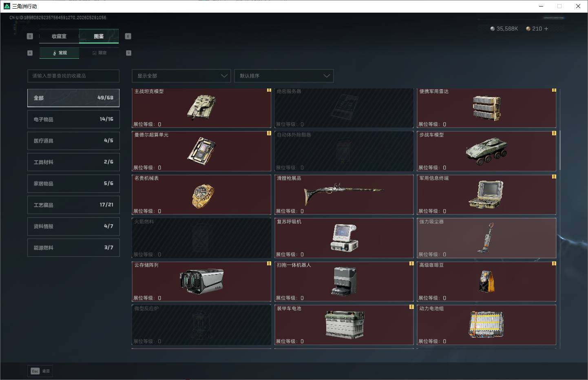Open the locked 微型反应炉 card
The width and height of the screenshot is (588, 380).
pyautogui.click(x=201, y=325)
